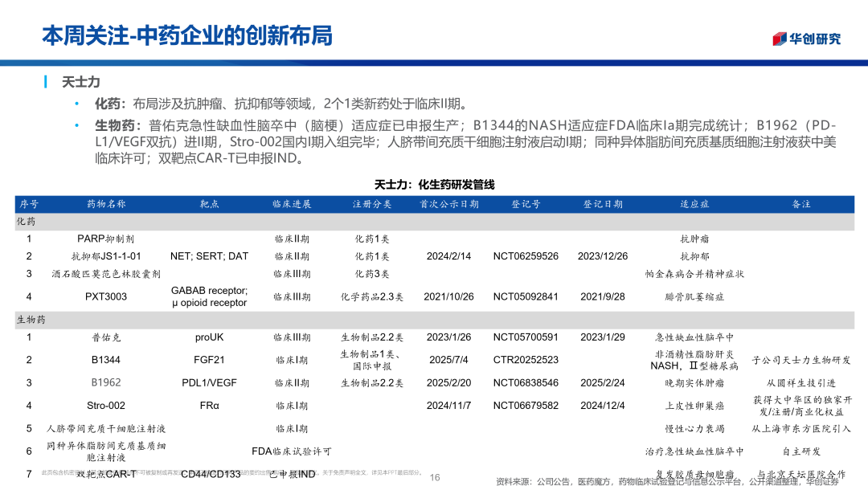Click the date 2023/1/29
This screenshot has height=486, width=868.
603,337
